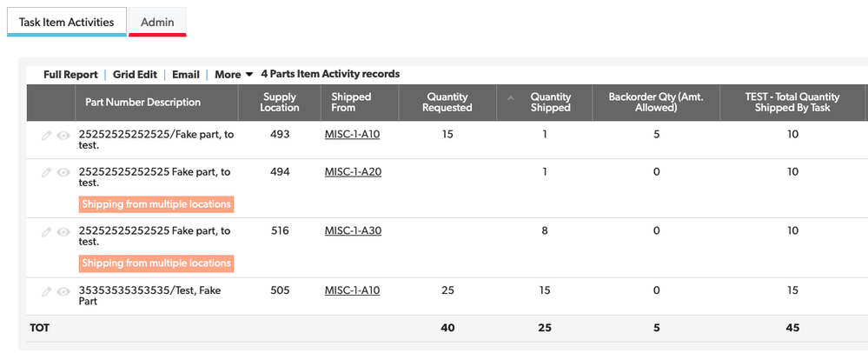The width and height of the screenshot is (868, 353).
Task: Click first Shipping from multiple locations badge
Action: [x=156, y=204]
